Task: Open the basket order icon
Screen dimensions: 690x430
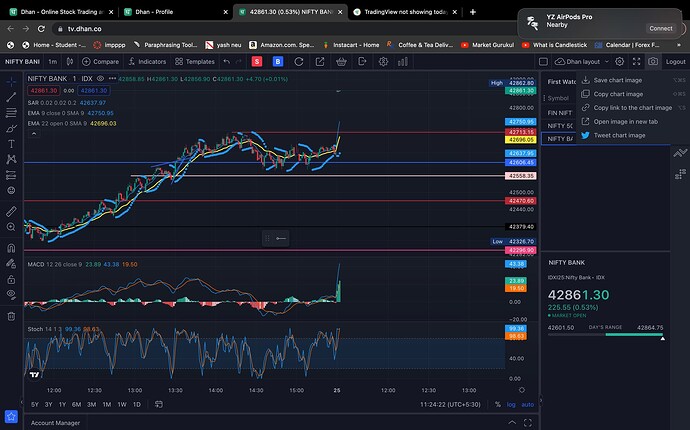Action: pyautogui.click(x=341, y=62)
